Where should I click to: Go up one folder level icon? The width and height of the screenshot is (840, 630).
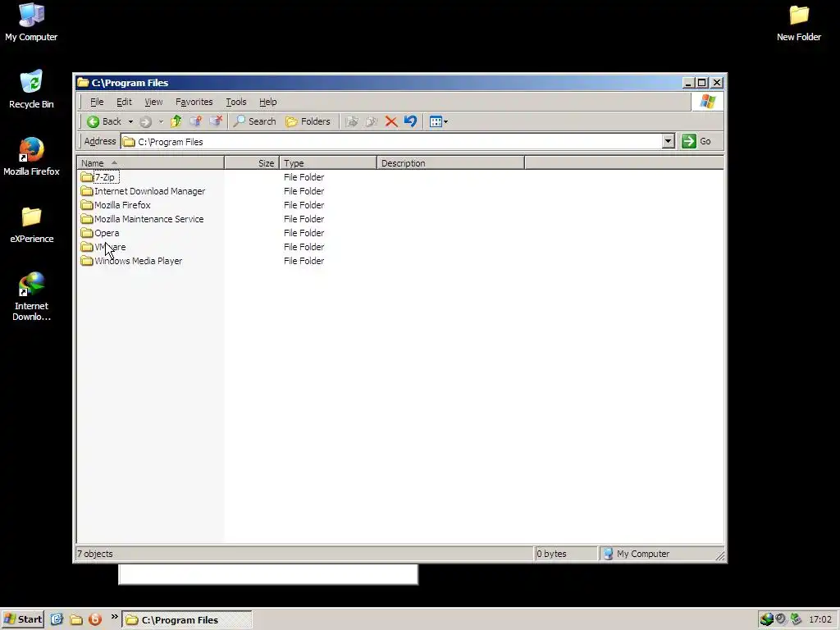176,121
